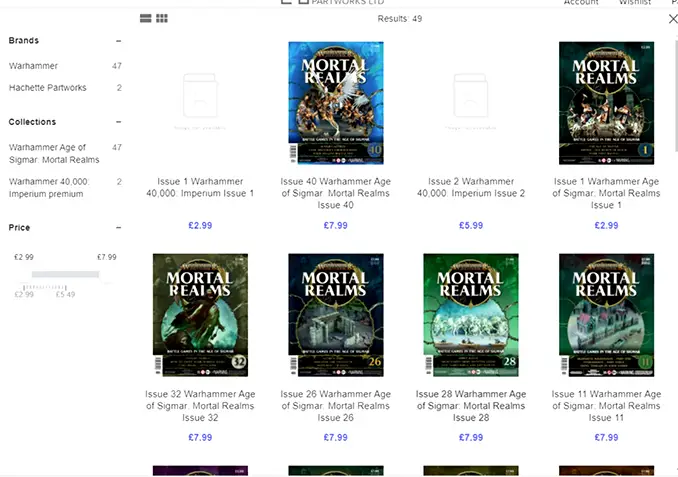
Task: Click the £5.99 price of Imperium Issue 2
Action: [471, 225]
